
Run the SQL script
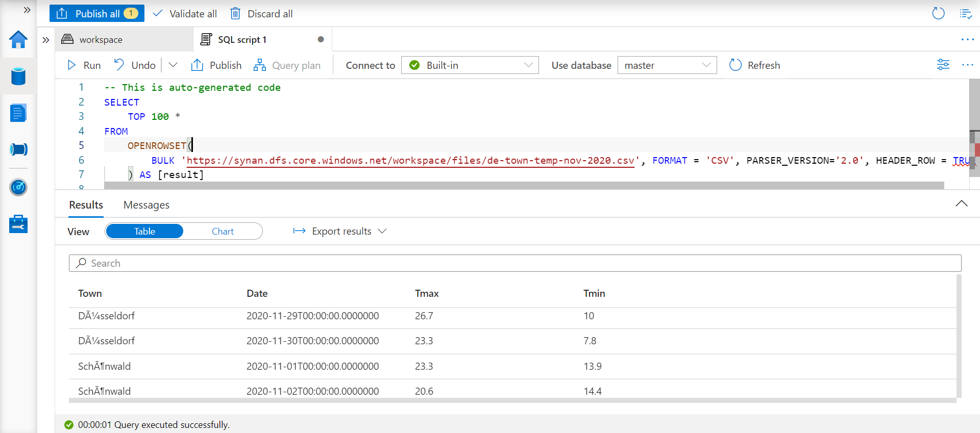click(x=84, y=65)
